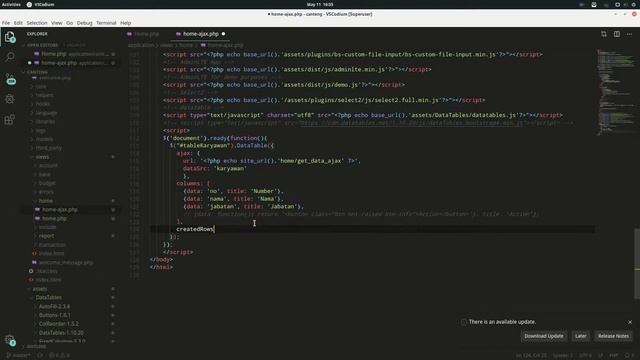This screenshot has height=360, width=640.
Task: Click the unsaved dot on the home-ajax.php tab
Action: 223,34
